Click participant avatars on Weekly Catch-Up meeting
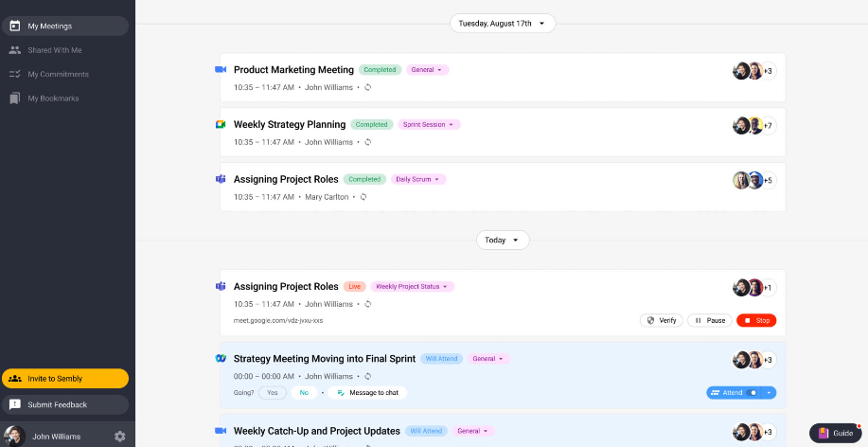Screen dimensions: 868x447 coord(754,432)
